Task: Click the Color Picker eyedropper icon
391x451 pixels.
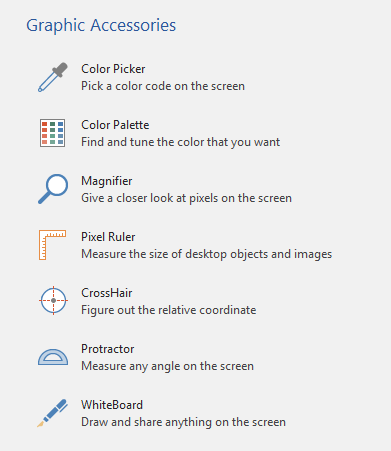Action: [53, 77]
